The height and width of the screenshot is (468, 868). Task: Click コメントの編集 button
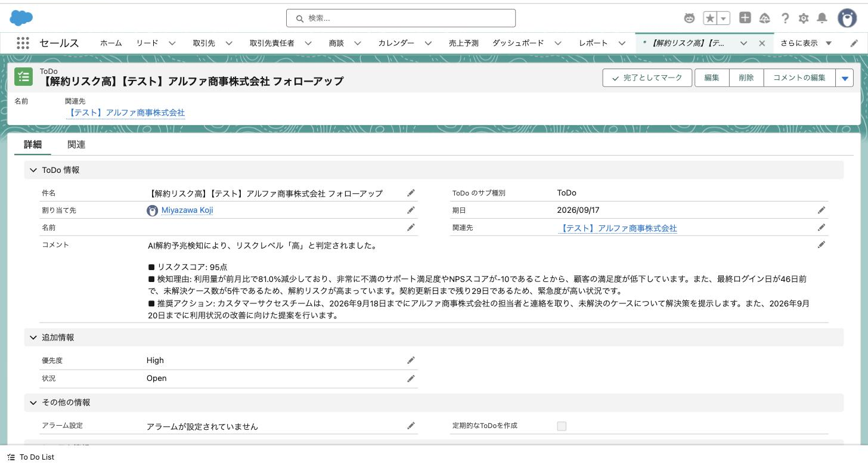pos(799,78)
